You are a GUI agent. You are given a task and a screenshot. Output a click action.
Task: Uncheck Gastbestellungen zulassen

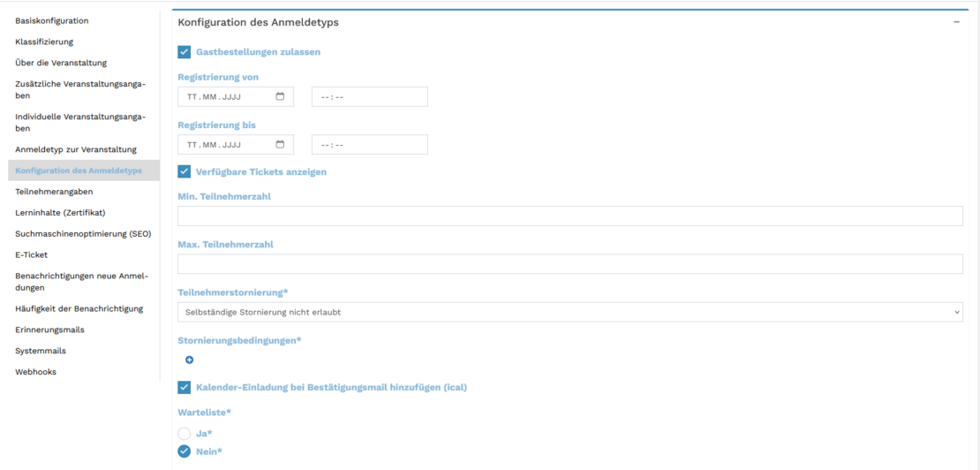185,52
